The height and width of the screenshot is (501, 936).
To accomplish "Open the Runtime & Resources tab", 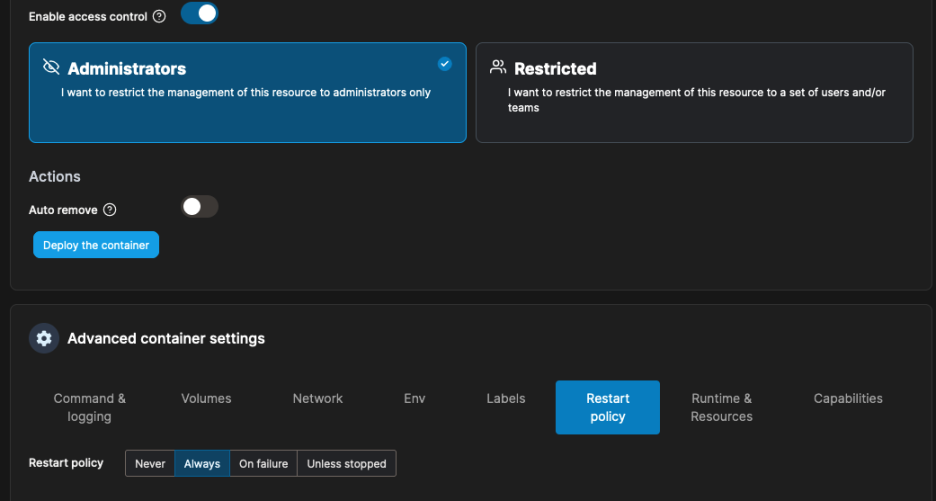I will (721, 407).
